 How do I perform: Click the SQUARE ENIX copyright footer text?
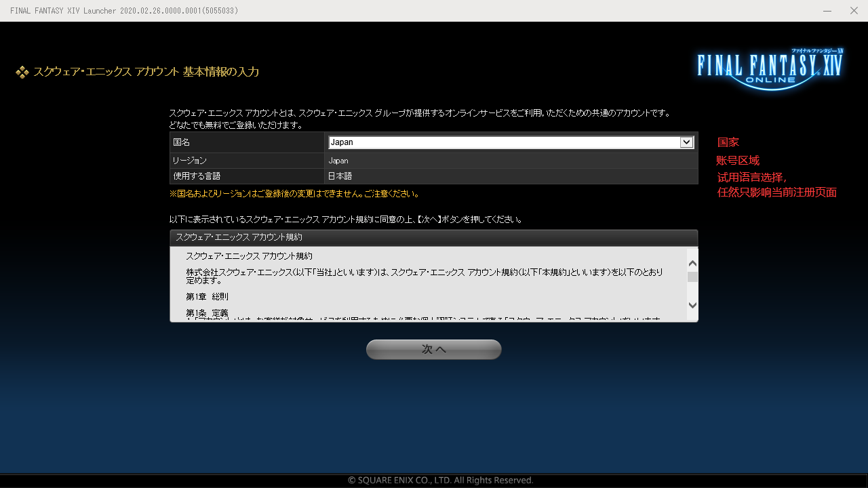[x=441, y=481]
